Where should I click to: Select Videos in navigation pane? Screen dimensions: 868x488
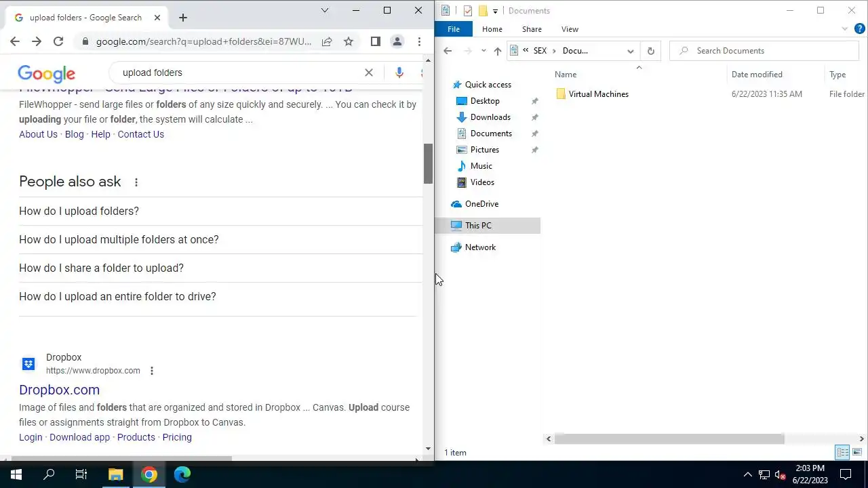click(x=482, y=182)
